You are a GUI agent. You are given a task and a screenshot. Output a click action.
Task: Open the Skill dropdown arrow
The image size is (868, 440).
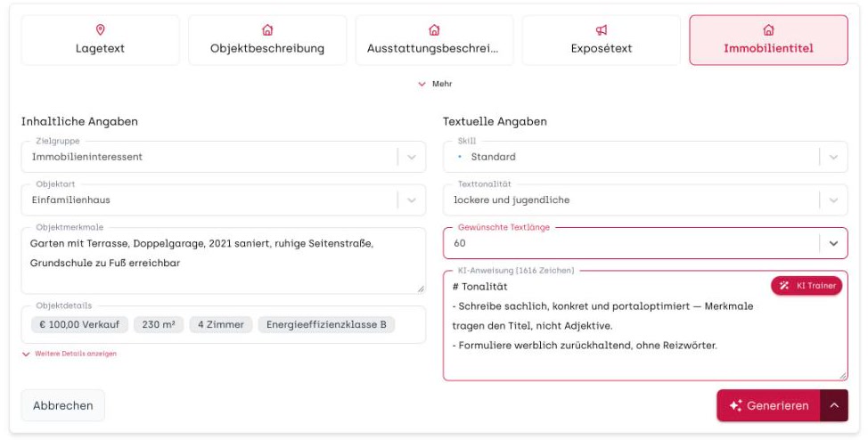pyautogui.click(x=833, y=157)
